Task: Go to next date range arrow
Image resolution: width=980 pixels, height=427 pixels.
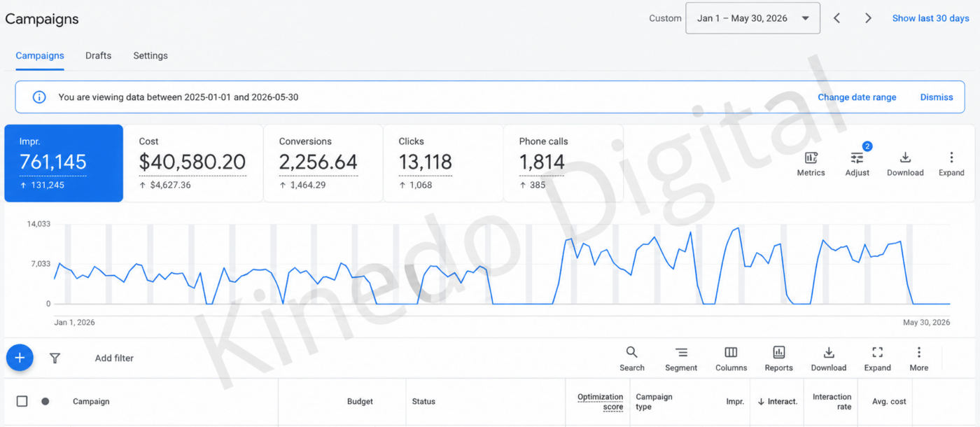Action: tap(868, 18)
